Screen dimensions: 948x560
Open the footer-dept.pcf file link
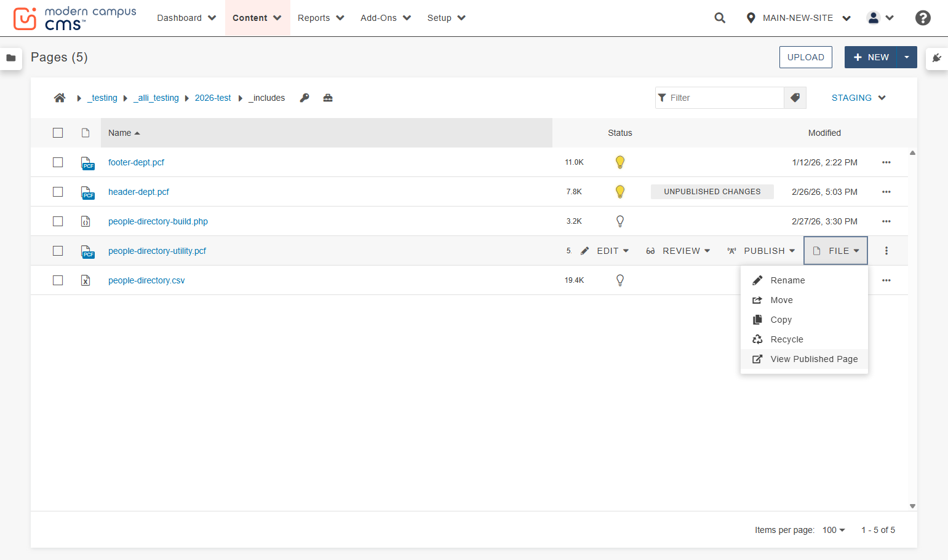click(136, 162)
